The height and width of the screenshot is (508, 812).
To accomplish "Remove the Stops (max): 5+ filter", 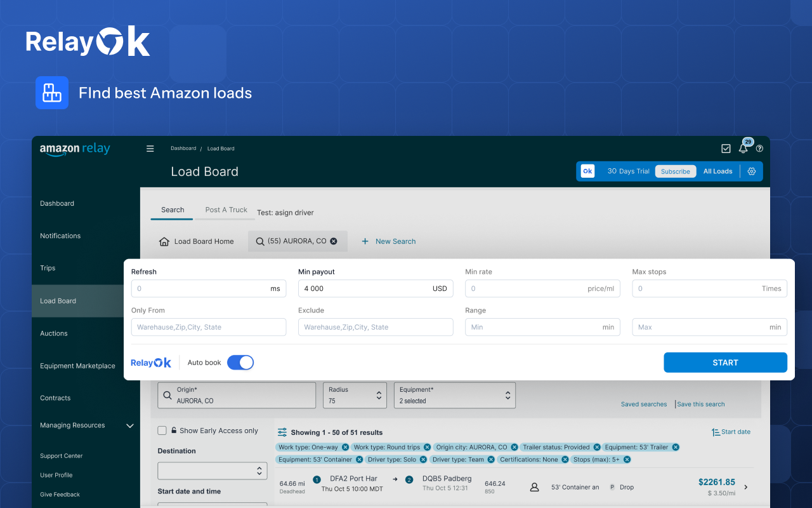I will [627, 459].
